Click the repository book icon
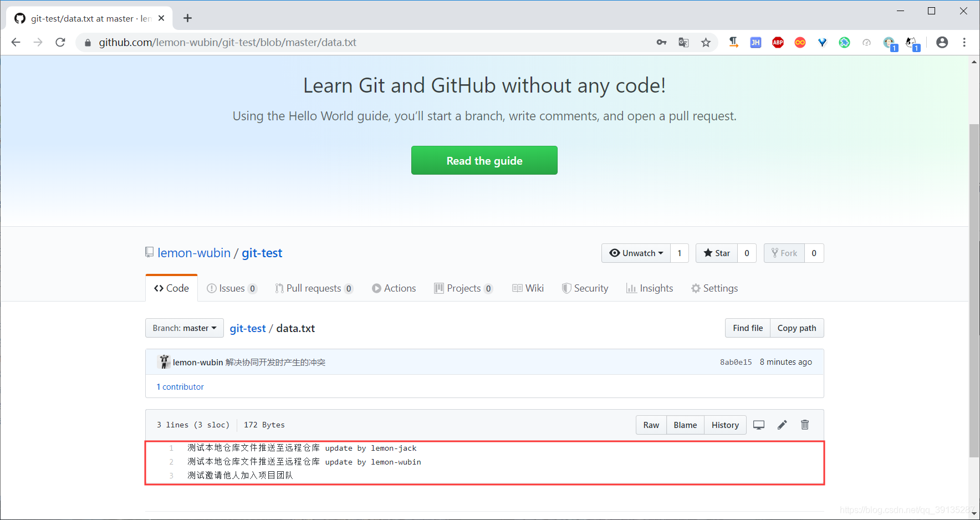 pyautogui.click(x=149, y=252)
